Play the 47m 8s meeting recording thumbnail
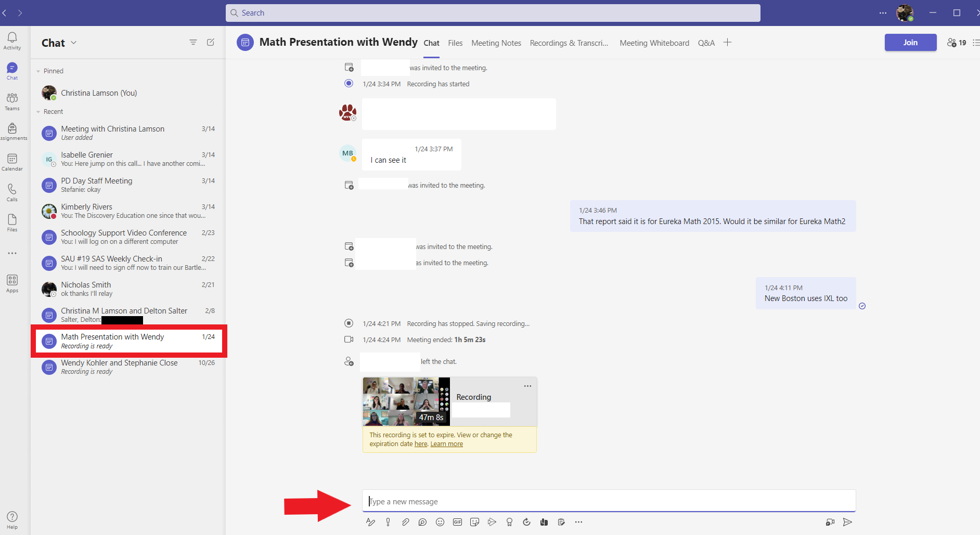This screenshot has width=980, height=535. click(x=406, y=401)
